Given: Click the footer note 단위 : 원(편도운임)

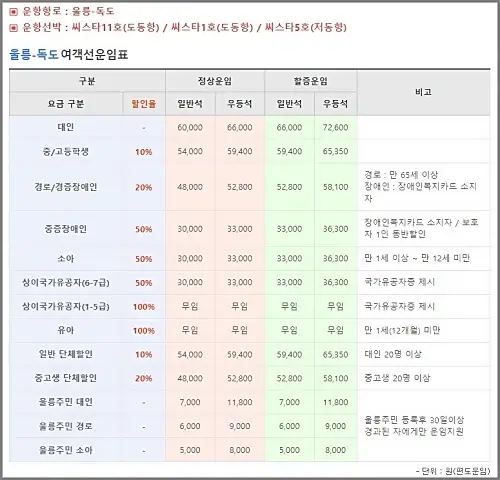Looking at the screenshot, I should [x=453, y=471].
